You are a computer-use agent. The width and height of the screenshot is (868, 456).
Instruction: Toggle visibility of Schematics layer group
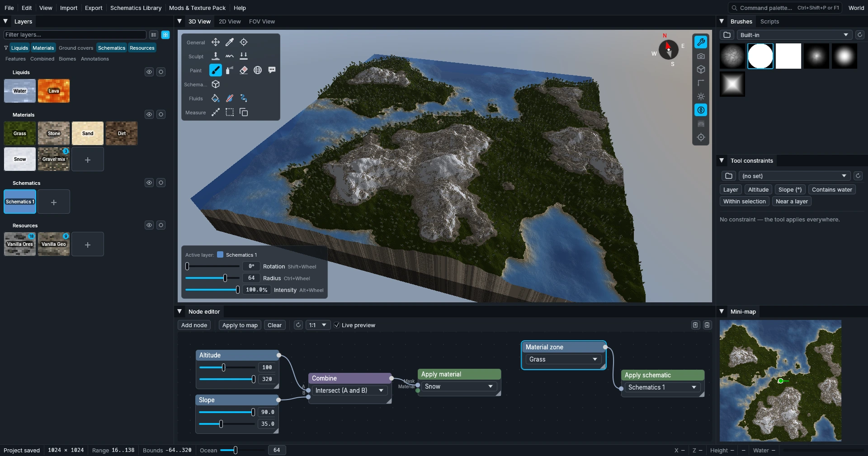click(149, 183)
